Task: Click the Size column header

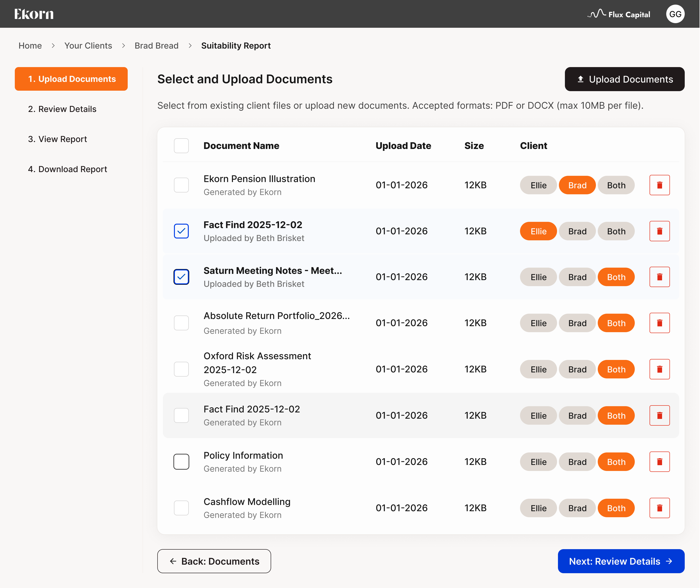Action: point(474,146)
